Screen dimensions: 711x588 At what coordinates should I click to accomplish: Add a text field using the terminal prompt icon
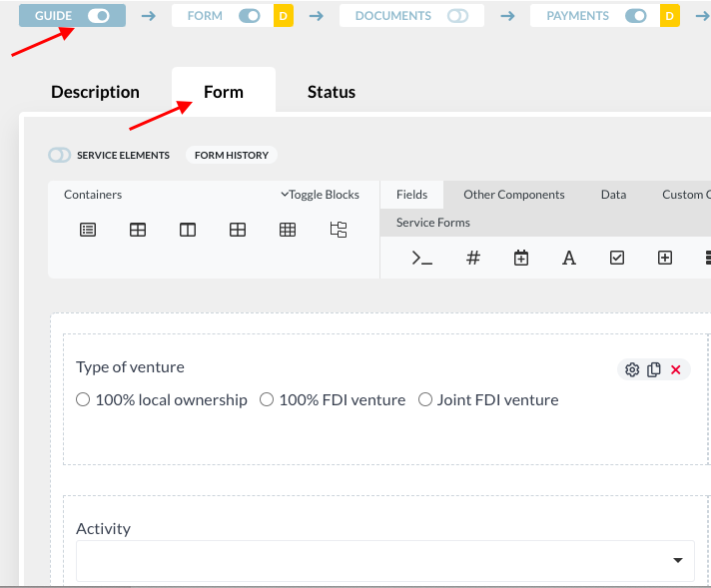click(421, 258)
